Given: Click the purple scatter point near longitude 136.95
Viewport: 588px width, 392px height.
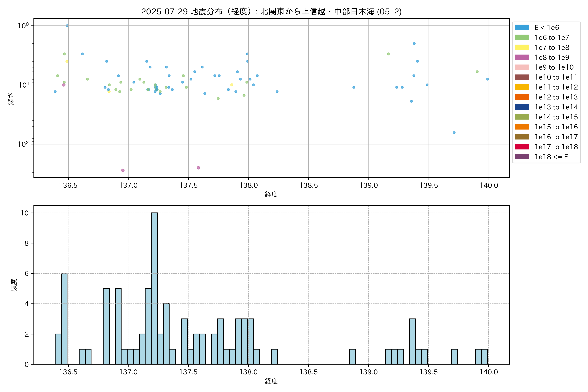Looking at the screenshot, I should point(123,170).
